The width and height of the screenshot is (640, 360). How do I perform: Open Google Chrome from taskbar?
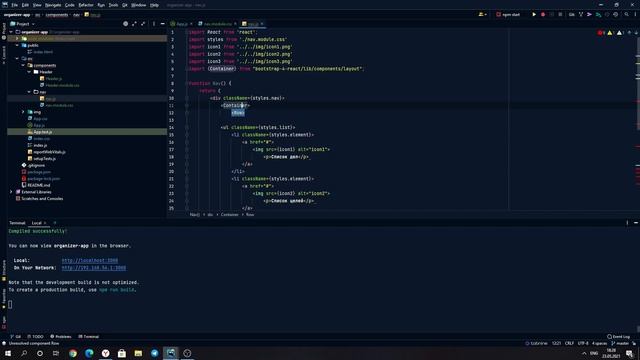73,353
